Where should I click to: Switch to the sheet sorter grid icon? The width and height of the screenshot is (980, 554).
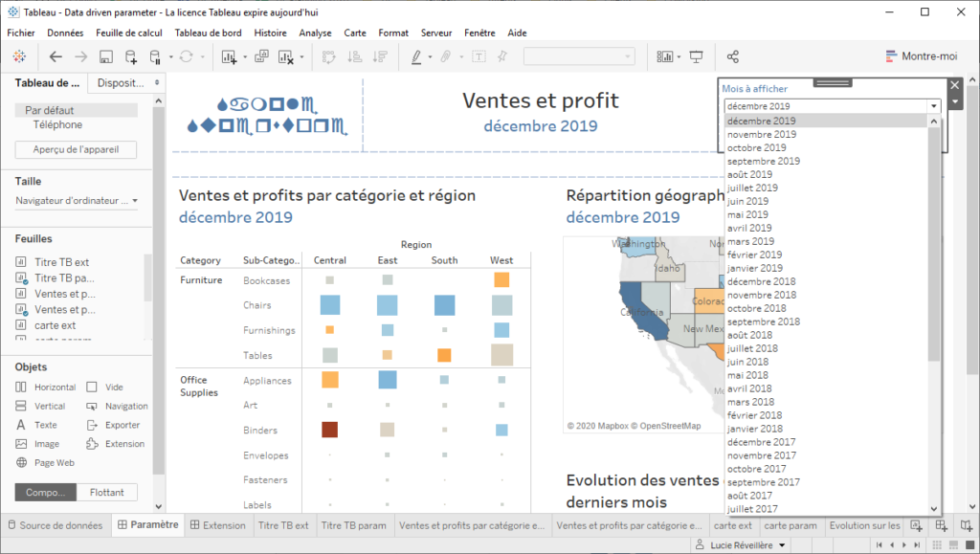[937, 545]
